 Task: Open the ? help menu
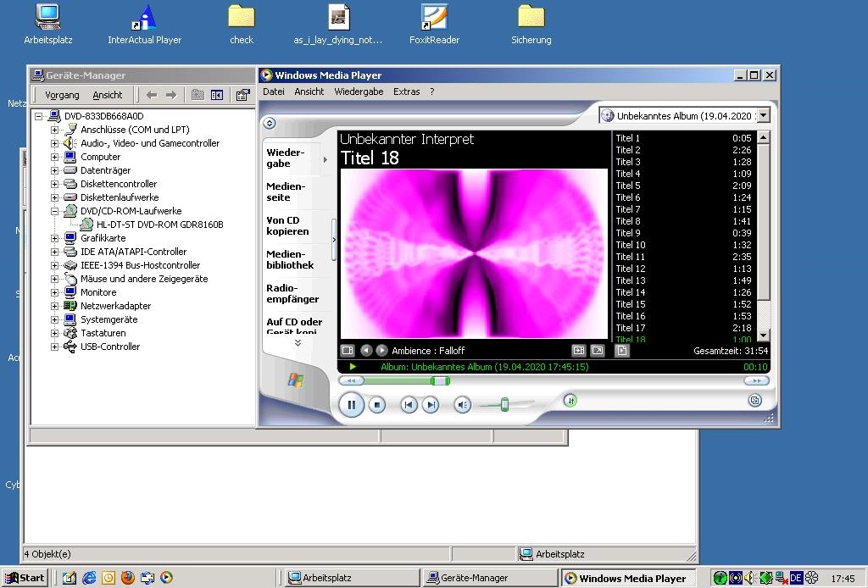431,92
